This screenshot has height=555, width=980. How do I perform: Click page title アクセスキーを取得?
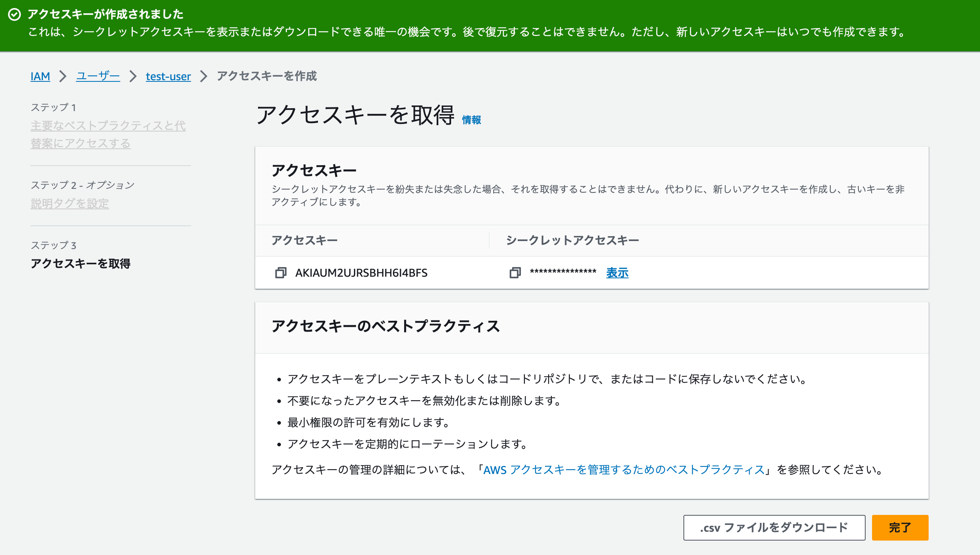[x=356, y=115]
